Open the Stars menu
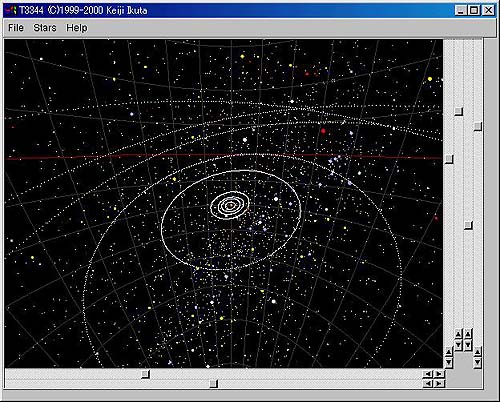500x402 pixels. 45,28
